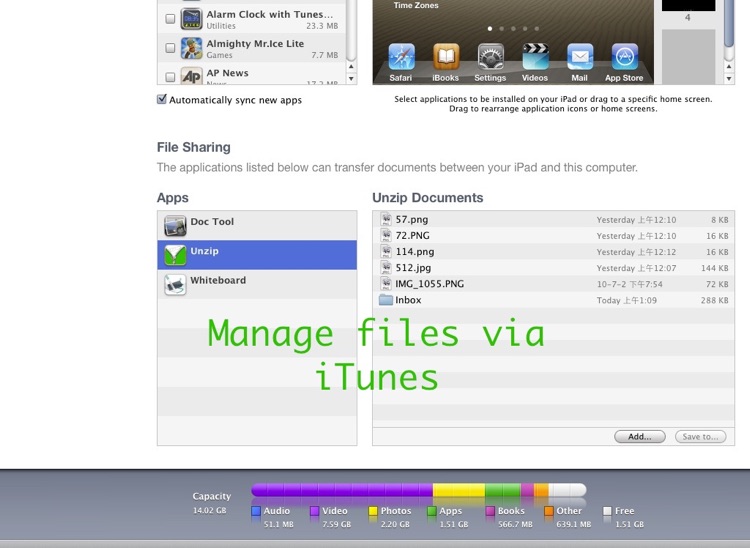The height and width of the screenshot is (548, 750).
Task: Click the Other orange legend swatch
Action: coord(549,511)
